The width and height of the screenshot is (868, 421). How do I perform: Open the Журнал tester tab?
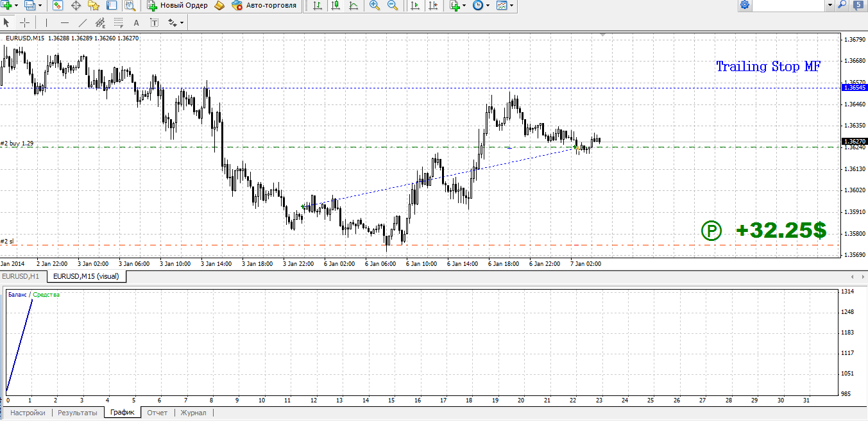[x=193, y=413]
